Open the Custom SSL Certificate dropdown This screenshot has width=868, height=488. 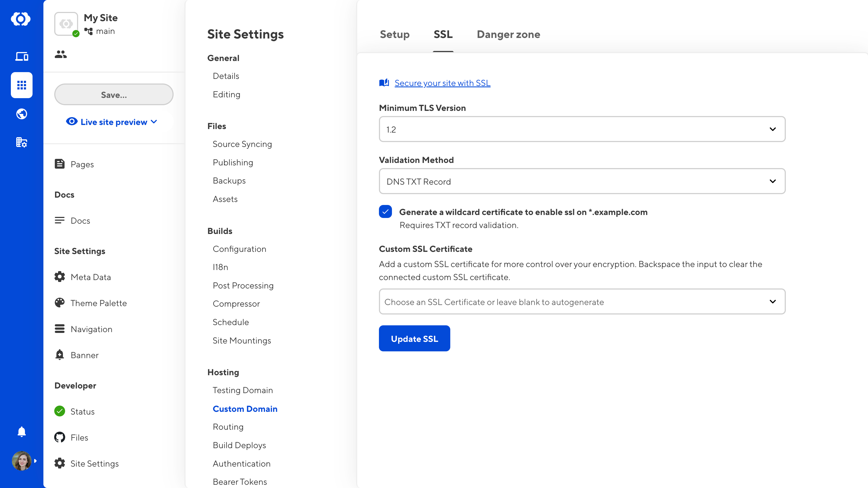[x=582, y=302]
